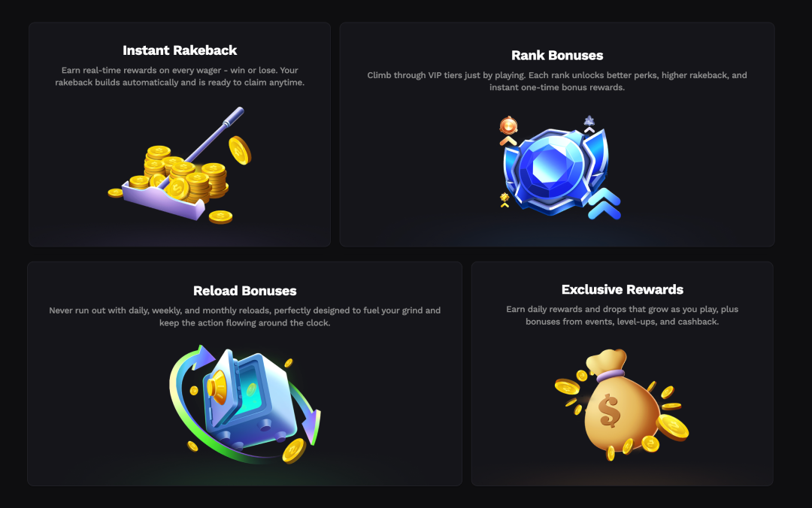Click the purple arrowhead above the safe
The width and height of the screenshot is (812, 508).
pos(203,357)
